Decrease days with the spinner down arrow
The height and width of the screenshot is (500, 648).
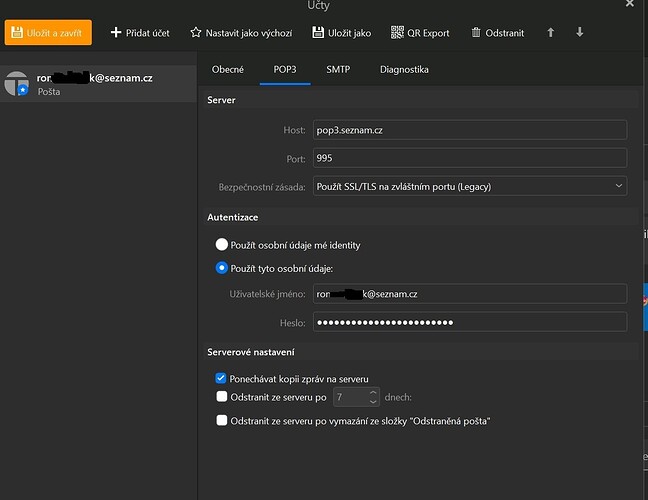point(373,402)
